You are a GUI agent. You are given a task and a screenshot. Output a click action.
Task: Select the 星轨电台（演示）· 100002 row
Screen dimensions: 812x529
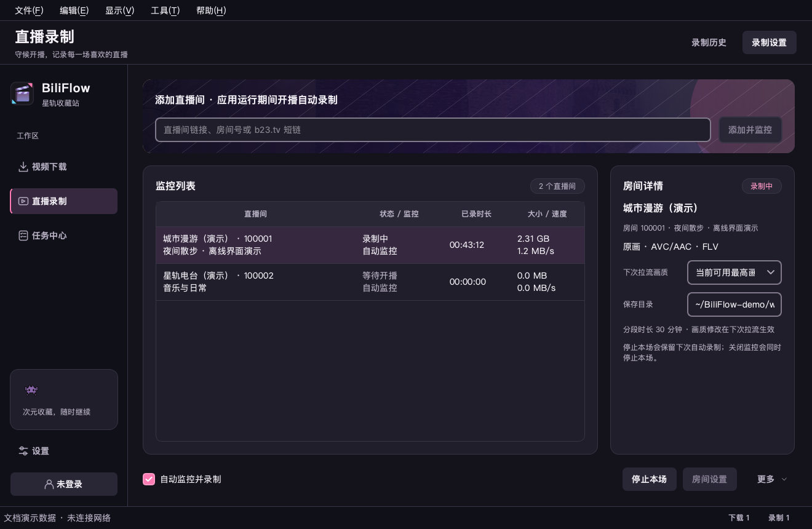click(x=370, y=282)
